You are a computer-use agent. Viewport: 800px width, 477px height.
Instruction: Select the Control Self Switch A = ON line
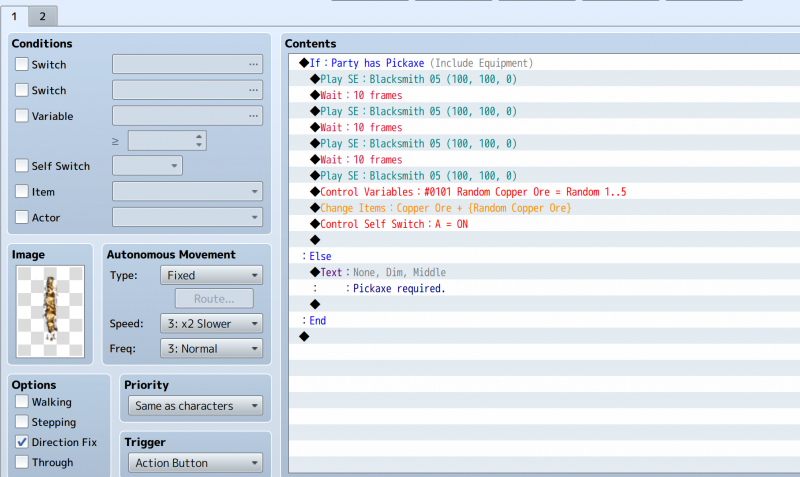point(544,224)
